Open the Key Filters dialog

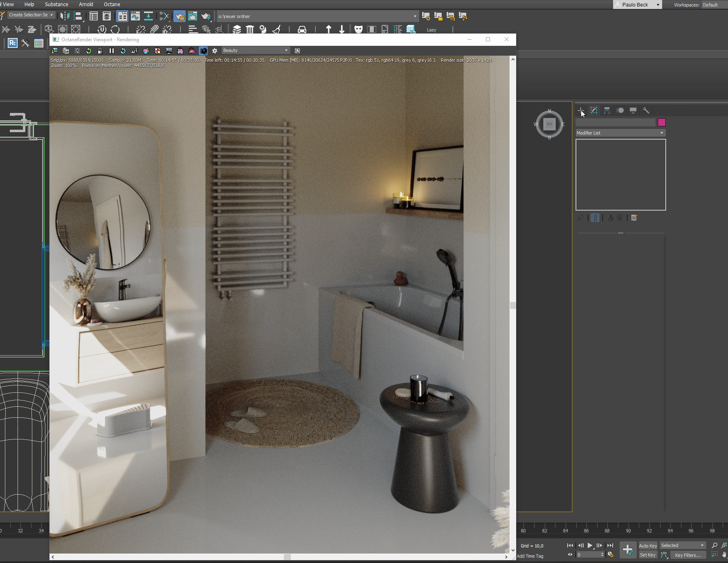[688, 555]
